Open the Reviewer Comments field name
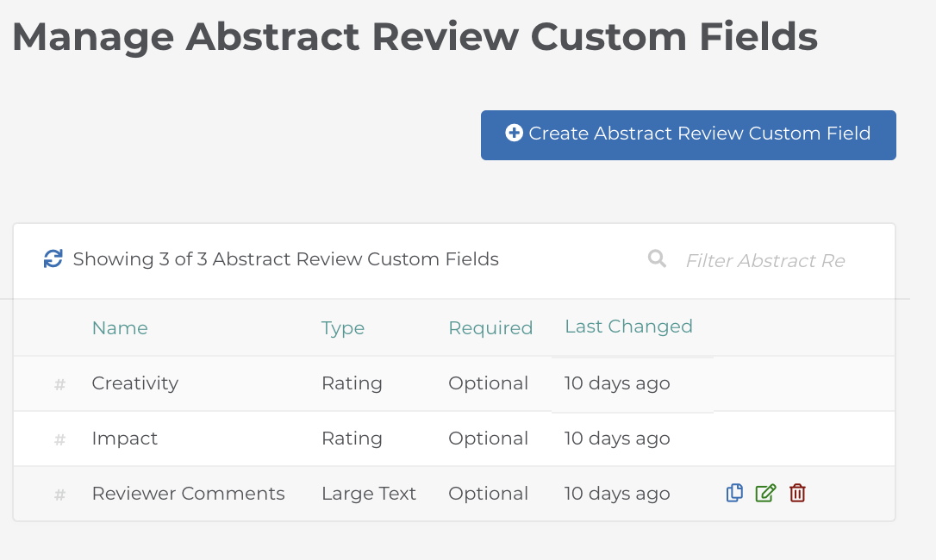 coord(188,493)
